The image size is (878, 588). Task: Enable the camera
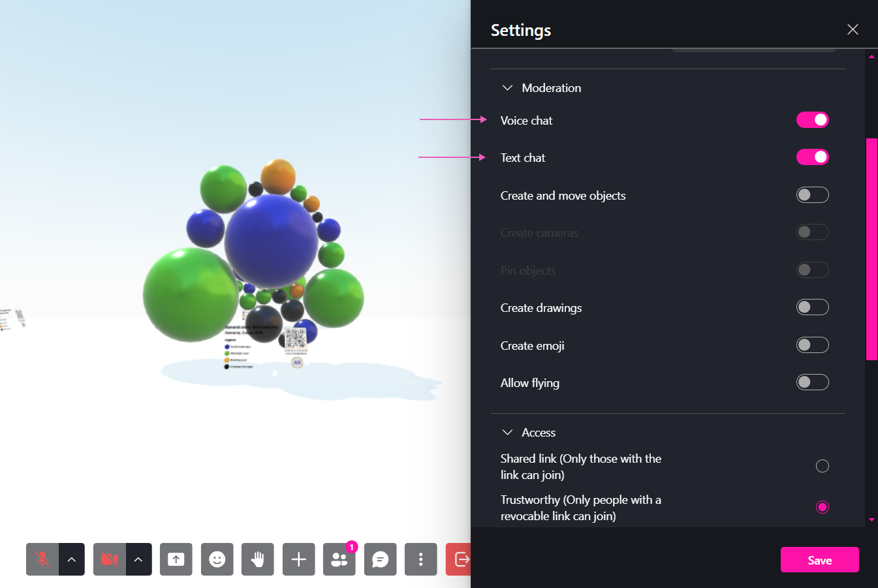tap(108, 559)
